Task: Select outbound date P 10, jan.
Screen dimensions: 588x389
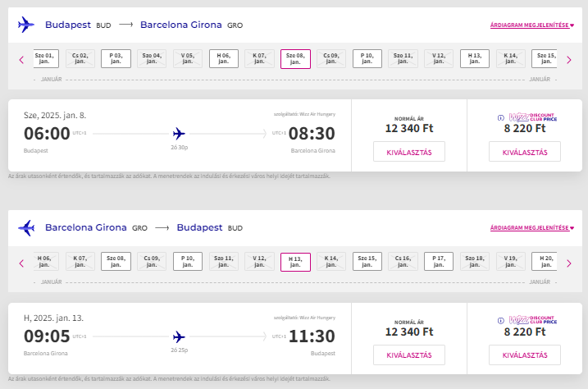Action: (367, 58)
